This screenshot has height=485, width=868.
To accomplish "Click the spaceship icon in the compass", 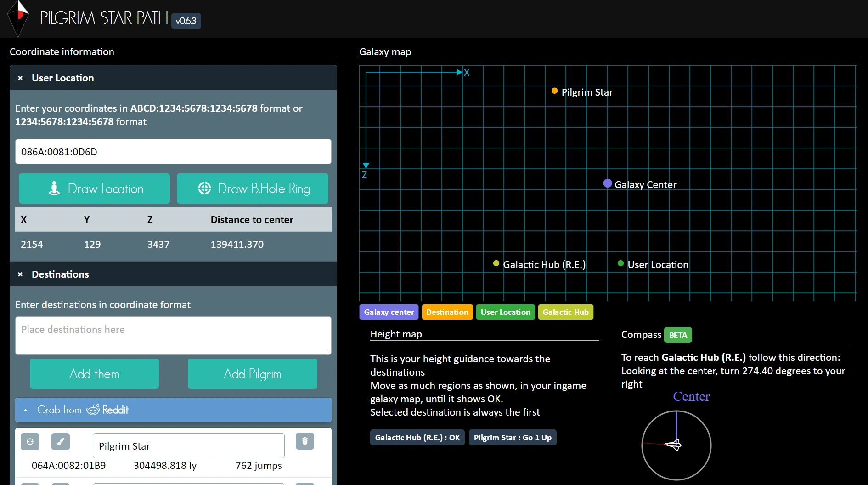I will point(674,445).
